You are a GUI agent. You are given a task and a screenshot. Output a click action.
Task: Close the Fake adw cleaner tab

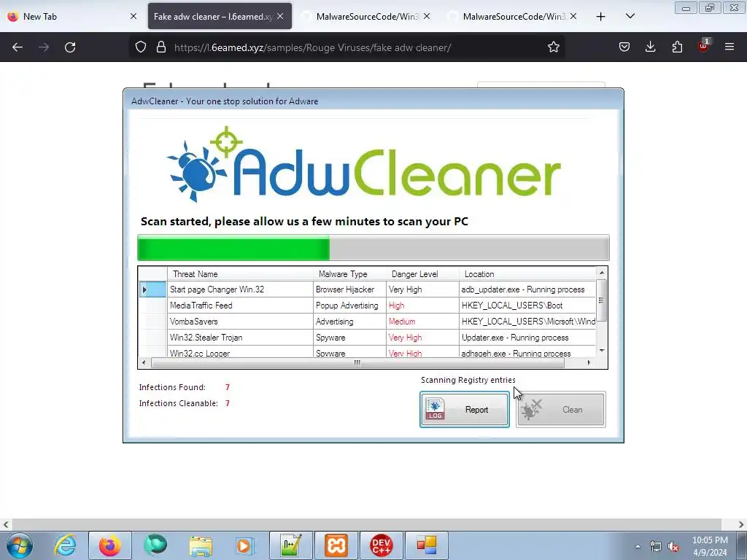coord(280,16)
